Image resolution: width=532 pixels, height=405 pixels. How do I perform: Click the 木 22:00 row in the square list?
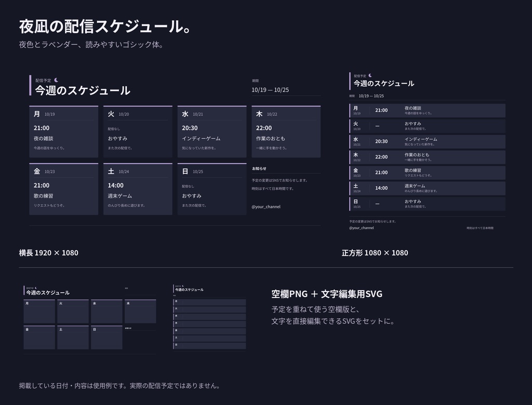pyautogui.click(x=427, y=157)
